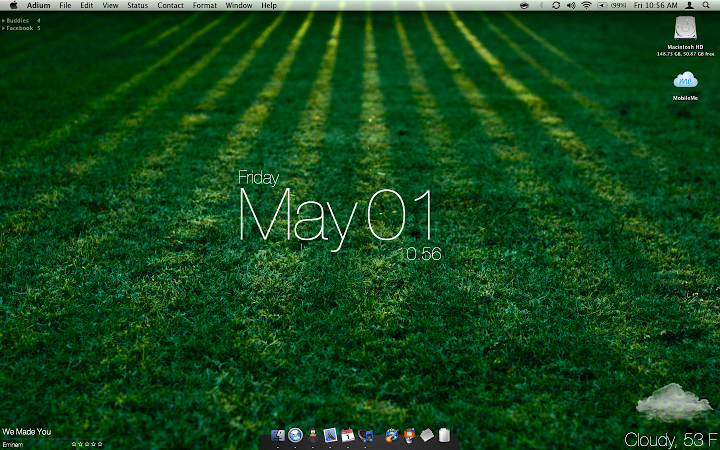Launch Safari from the dock

[295, 435]
